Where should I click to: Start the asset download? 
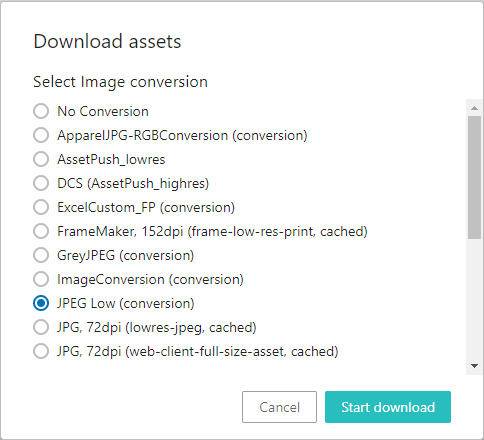point(388,407)
